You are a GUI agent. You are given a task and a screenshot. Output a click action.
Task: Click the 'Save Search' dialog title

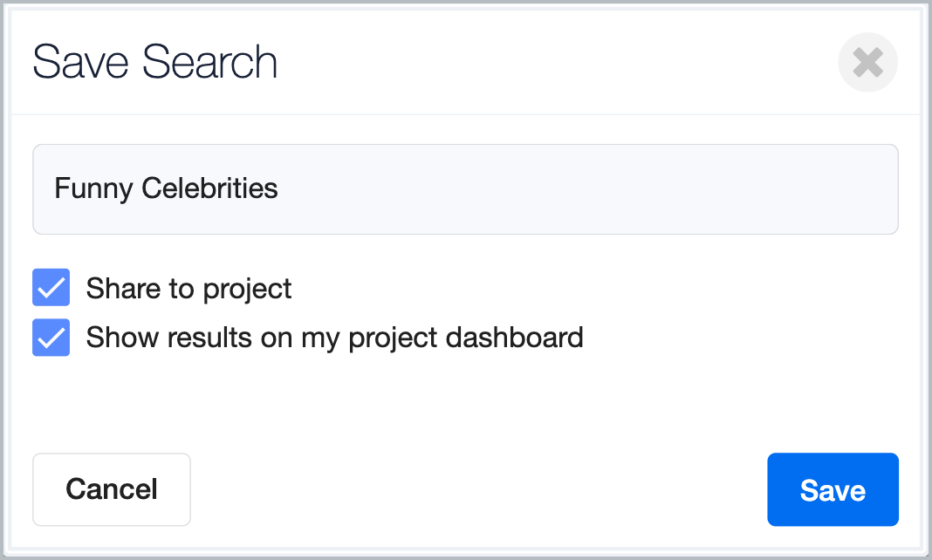click(154, 62)
